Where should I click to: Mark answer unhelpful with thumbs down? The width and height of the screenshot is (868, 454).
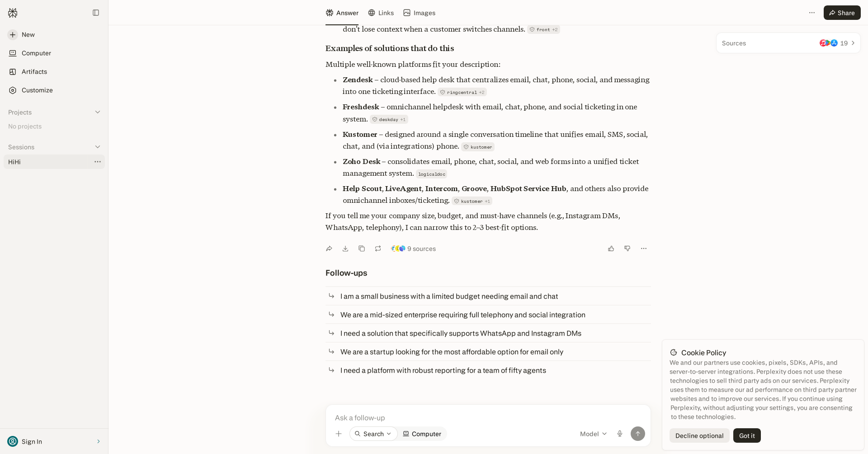[x=627, y=248]
